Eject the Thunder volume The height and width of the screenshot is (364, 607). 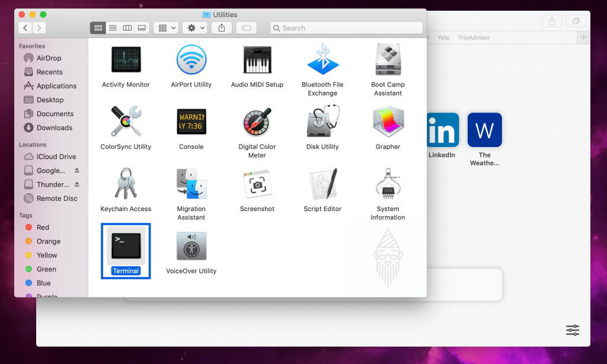click(x=76, y=184)
